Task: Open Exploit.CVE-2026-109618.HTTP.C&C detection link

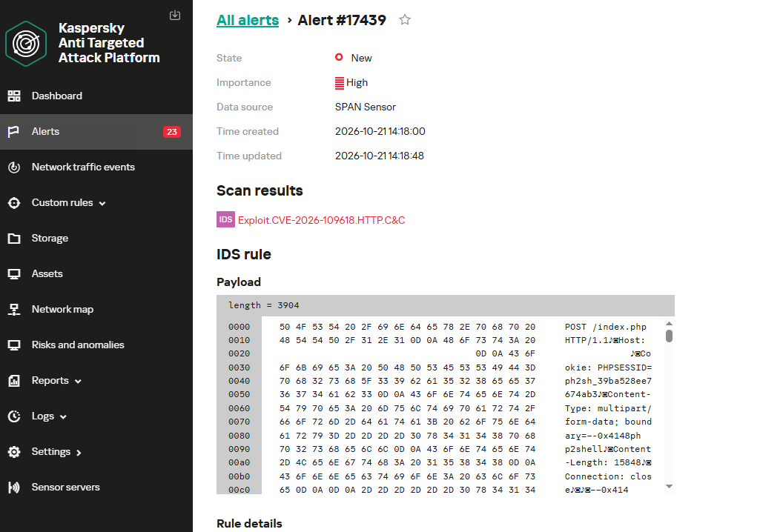Action: click(322, 220)
